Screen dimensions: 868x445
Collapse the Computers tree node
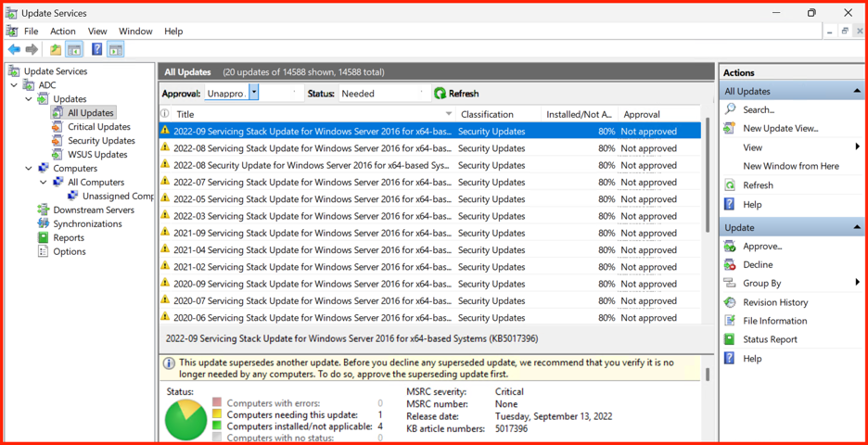(28, 168)
